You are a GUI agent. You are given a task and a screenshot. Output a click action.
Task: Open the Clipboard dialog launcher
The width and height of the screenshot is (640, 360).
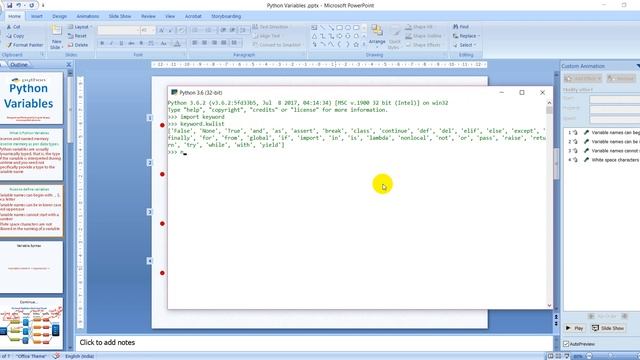pyautogui.click(x=42, y=54)
